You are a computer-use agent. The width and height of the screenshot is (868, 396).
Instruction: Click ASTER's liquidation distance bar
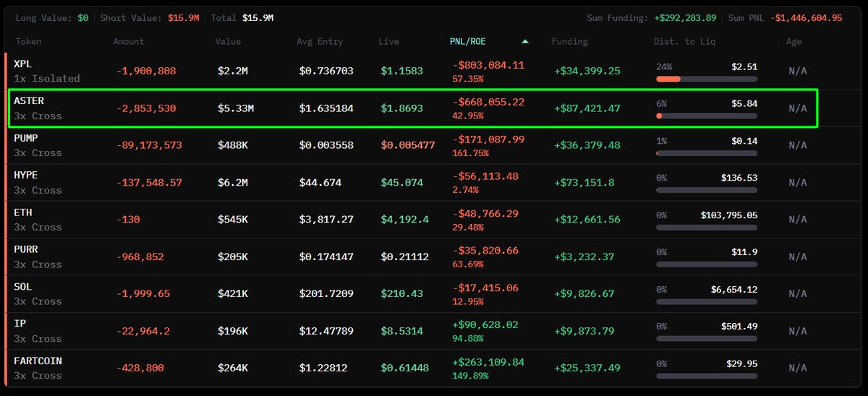tap(706, 116)
